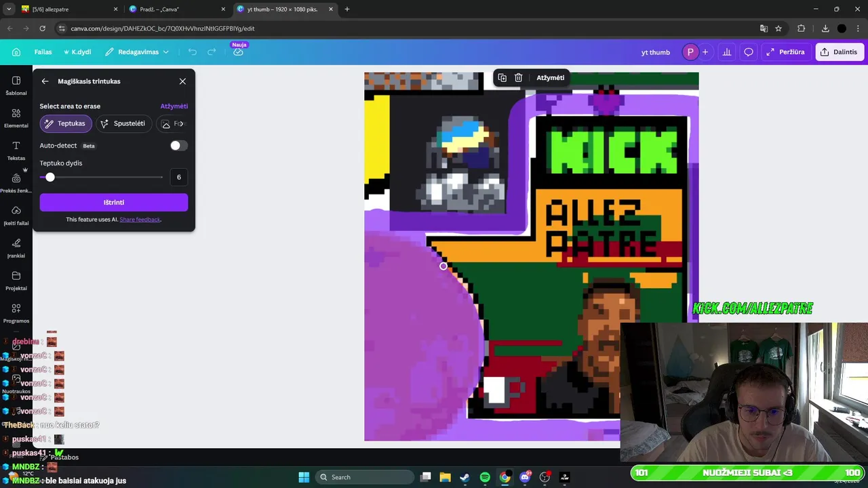The width and height of the screenshot is (868, 488).
Task: Bookmark this page star icon
Action: [778, 28]
